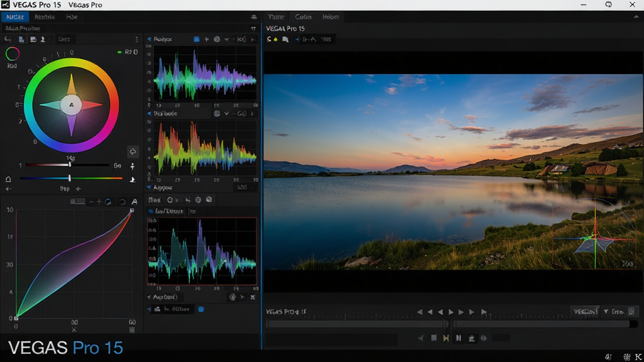Viewport: 644px width, 362px height.
Task: Click the X icon below the curve graph
Action: point(74,329)
